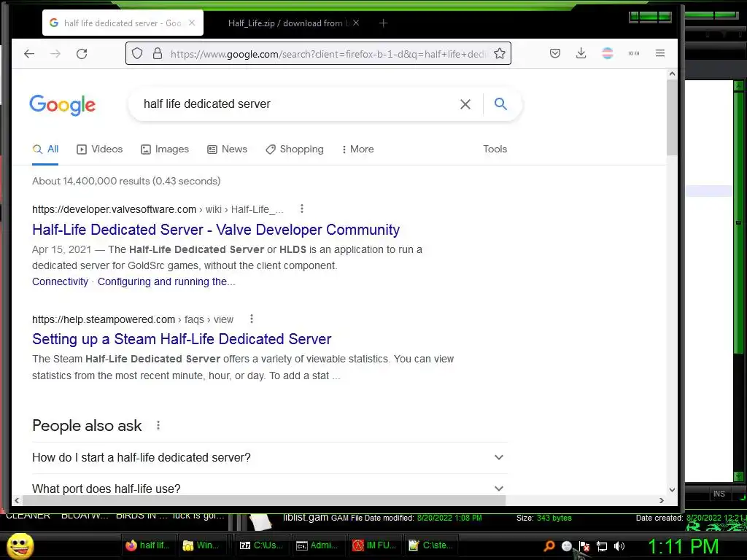The width and height of the screenshot is (747, 560).
Task: Open Configuring and running the... sublink
Action: (x=166, y=281)
